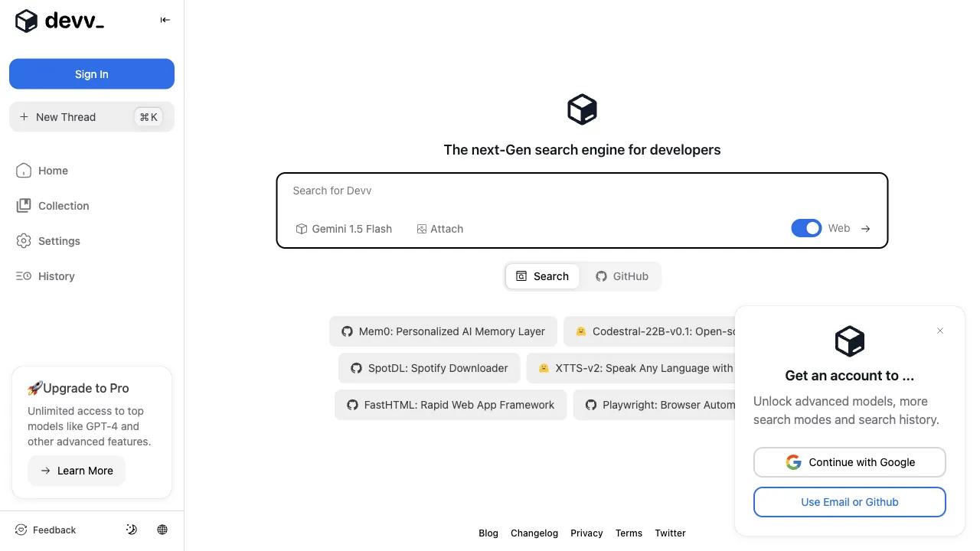Click the cube logo in the account popup
Viewport: 980px width, 551px height.
click(x=850, y=341)
